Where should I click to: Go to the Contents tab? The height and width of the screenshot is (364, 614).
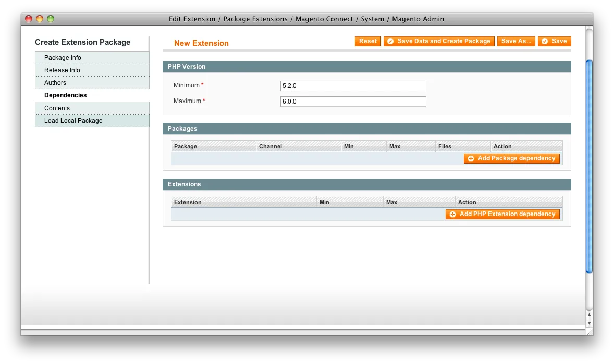point(57,108)
